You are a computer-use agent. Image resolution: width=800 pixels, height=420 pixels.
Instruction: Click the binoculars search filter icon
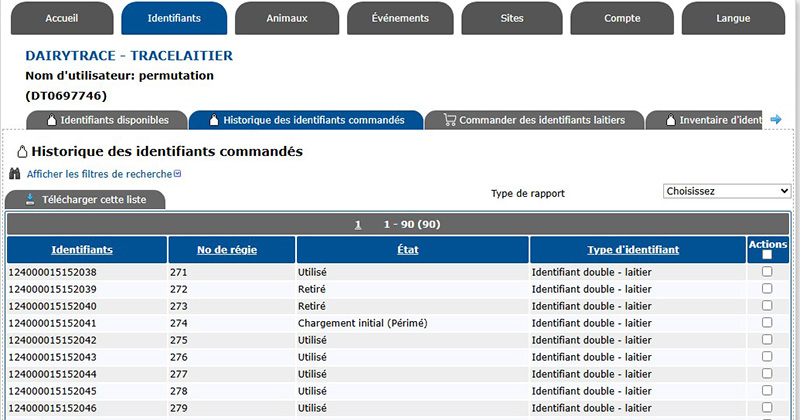pos(16,174)
